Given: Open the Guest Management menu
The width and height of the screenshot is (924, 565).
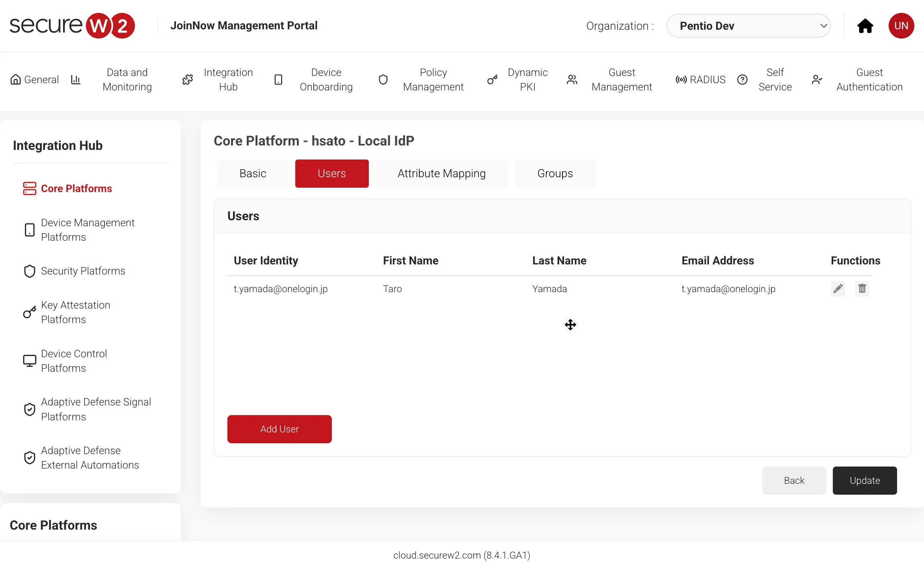Looking at the screenshot, I should pyautogui.click(x=622, y=80).
